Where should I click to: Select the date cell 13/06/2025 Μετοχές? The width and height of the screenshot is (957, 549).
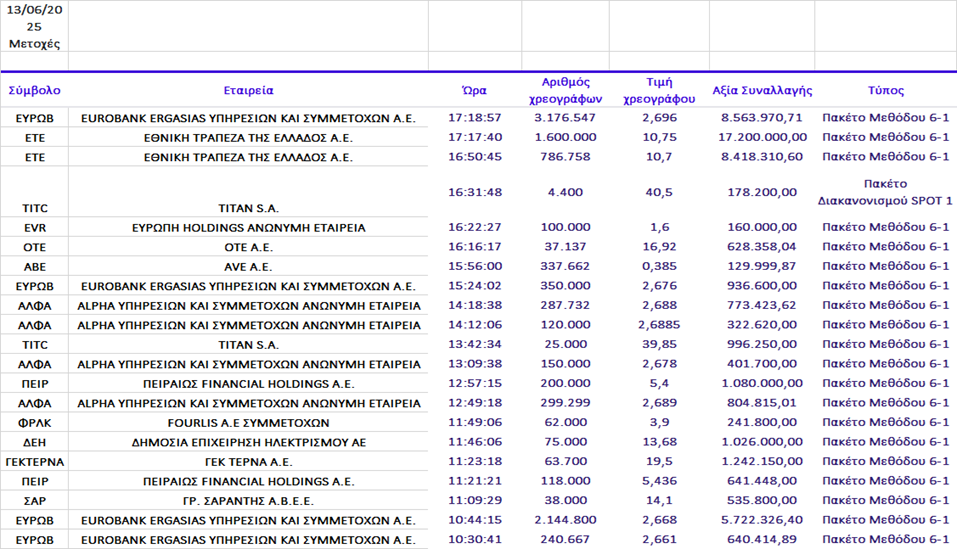(34, 26)
